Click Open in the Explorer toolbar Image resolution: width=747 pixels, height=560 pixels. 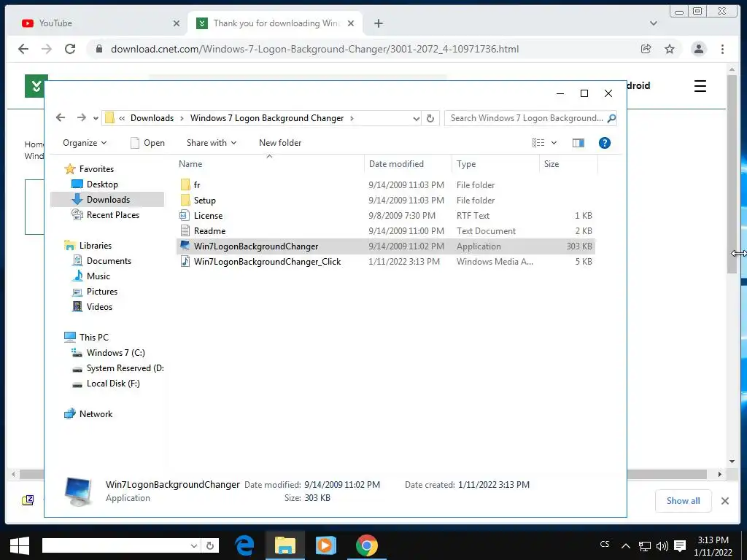click(x=147, y=143)
